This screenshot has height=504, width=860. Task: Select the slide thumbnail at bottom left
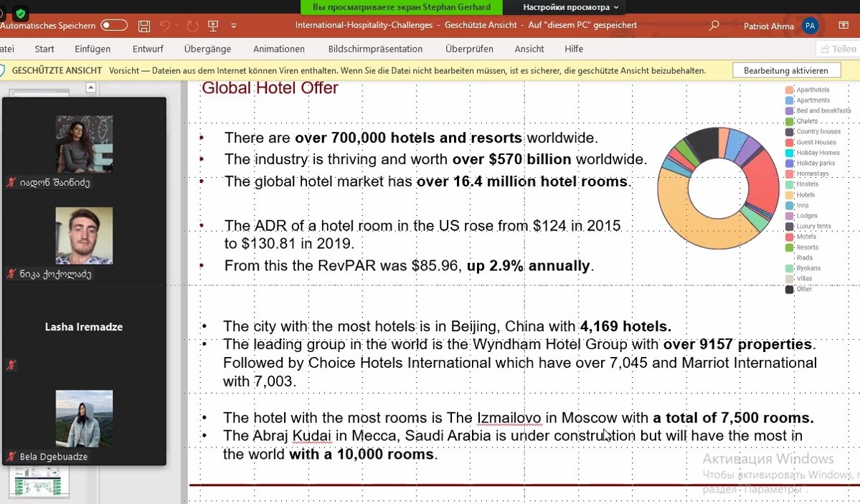pos(39,482)
